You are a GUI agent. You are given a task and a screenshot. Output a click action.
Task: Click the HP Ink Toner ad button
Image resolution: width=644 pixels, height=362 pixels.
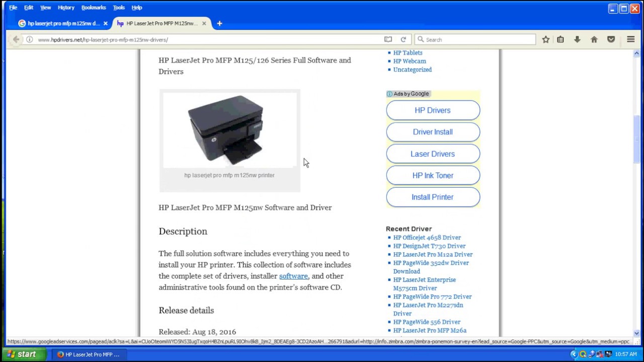tap(433, 175)
